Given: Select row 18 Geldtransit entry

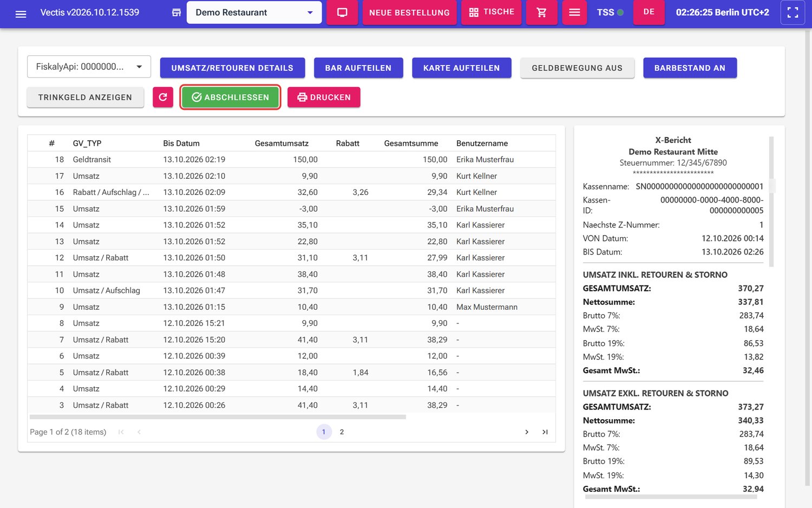Looking at the screenshot, I should coord(291,160).
